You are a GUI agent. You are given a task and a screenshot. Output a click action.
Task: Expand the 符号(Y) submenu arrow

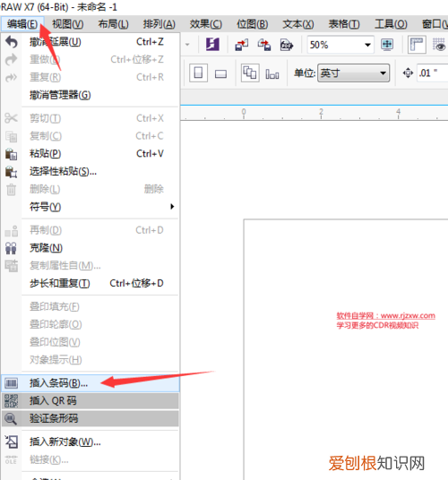coord(172,207)
